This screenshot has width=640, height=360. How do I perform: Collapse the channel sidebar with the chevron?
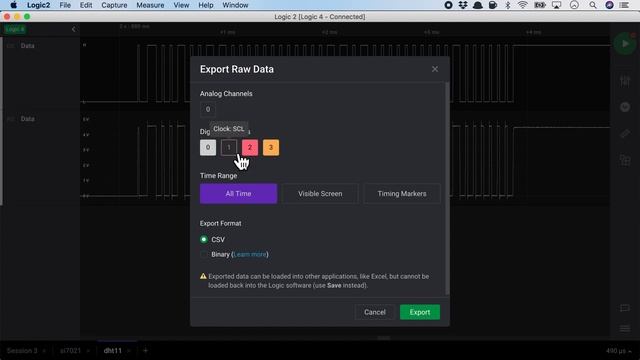(73, 29)
